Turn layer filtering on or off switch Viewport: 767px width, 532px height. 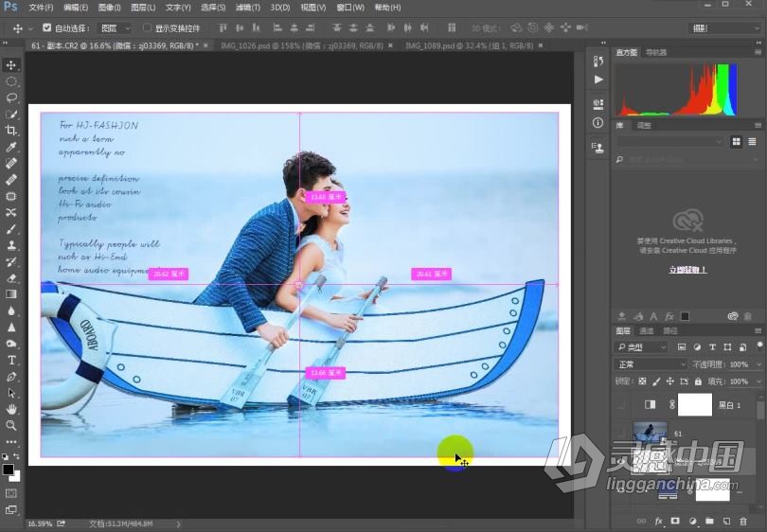click(759, 346)
